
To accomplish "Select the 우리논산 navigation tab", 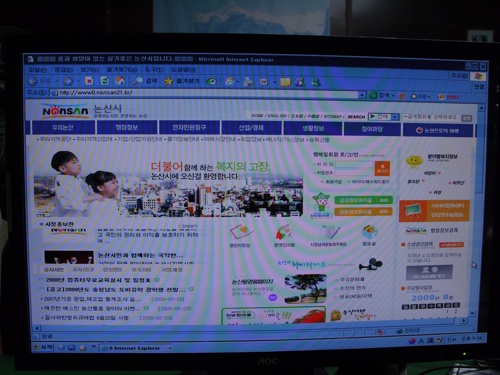I will coord(63,128).
